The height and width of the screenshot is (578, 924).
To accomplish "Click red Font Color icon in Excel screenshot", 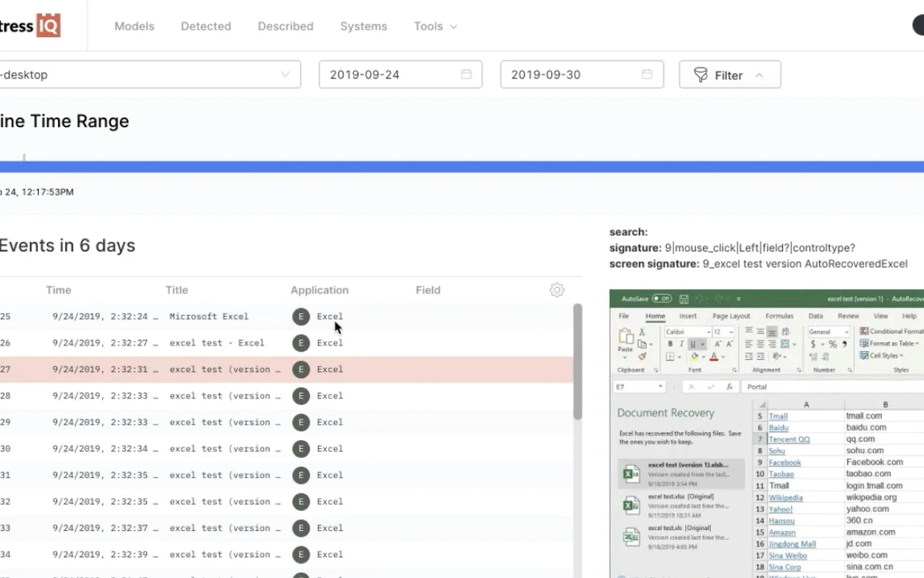I will 714,357.
